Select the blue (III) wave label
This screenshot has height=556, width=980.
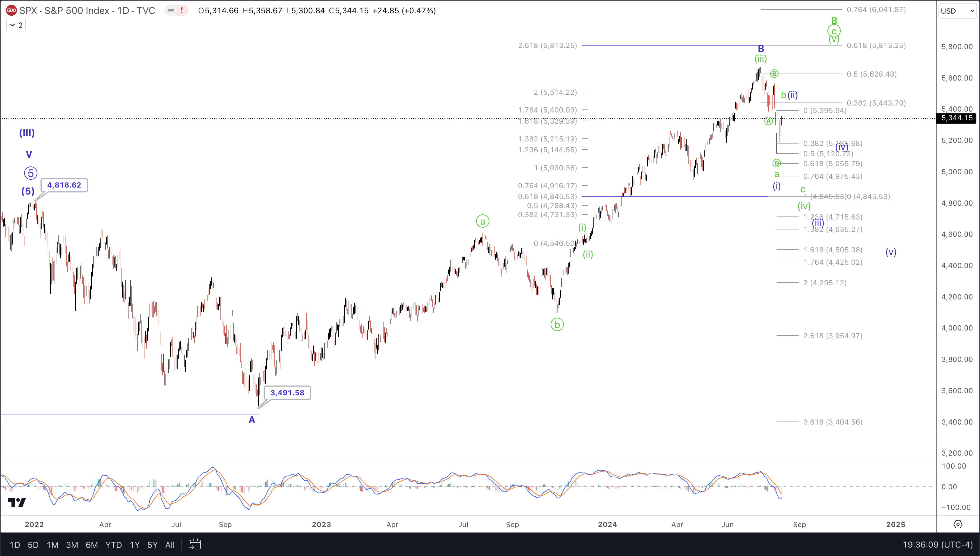(27, 132)
